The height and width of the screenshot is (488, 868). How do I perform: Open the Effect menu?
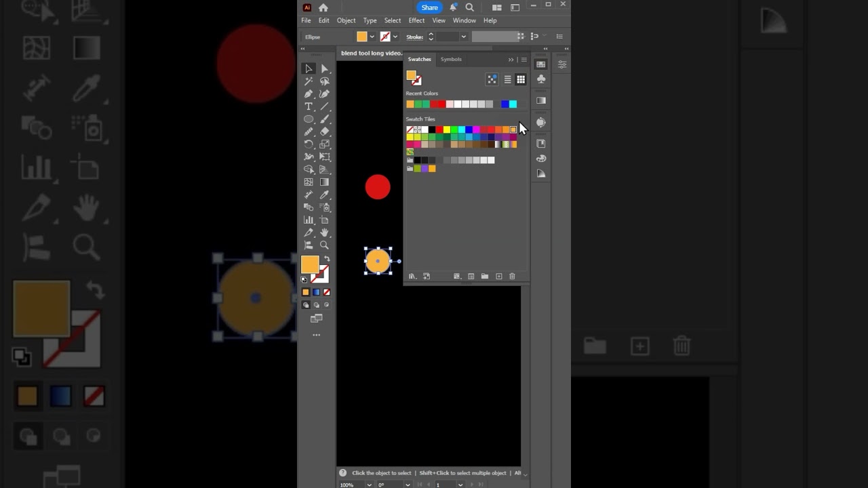point(416,20)
